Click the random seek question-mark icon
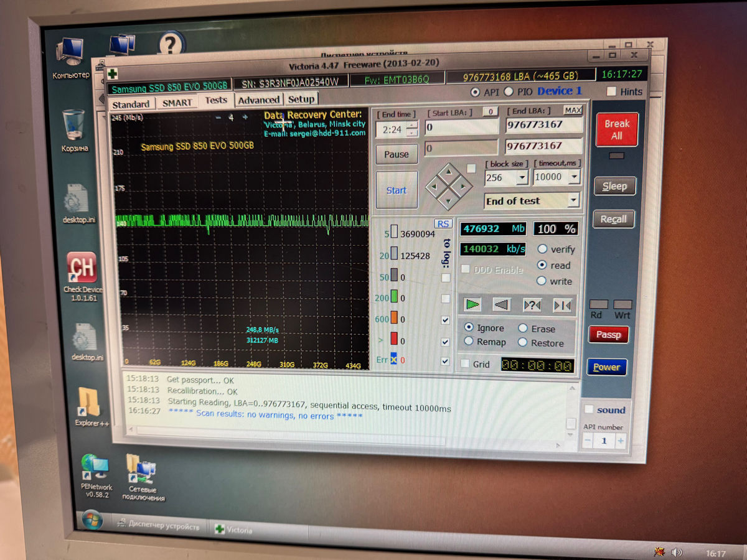Screen dimensions: 747x560 coord(532,306)
